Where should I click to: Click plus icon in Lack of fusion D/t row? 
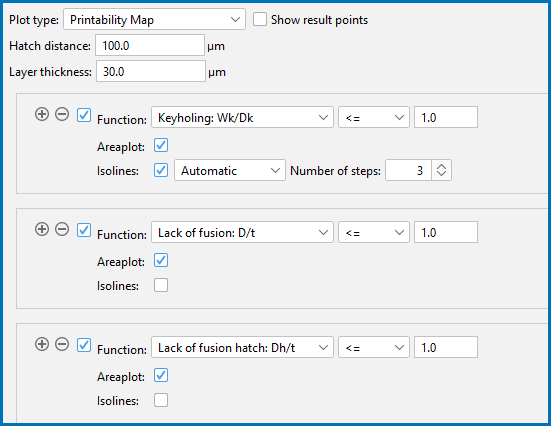coord(42,229)
